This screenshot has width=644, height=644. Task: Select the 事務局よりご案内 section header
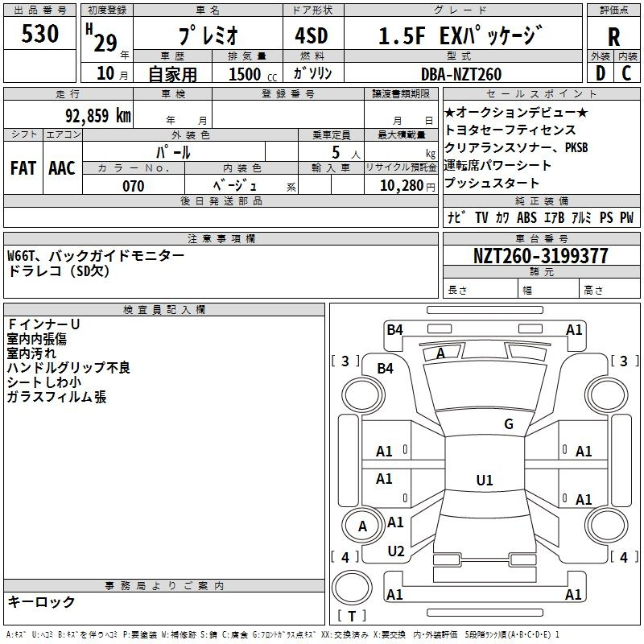click(164, 586)
